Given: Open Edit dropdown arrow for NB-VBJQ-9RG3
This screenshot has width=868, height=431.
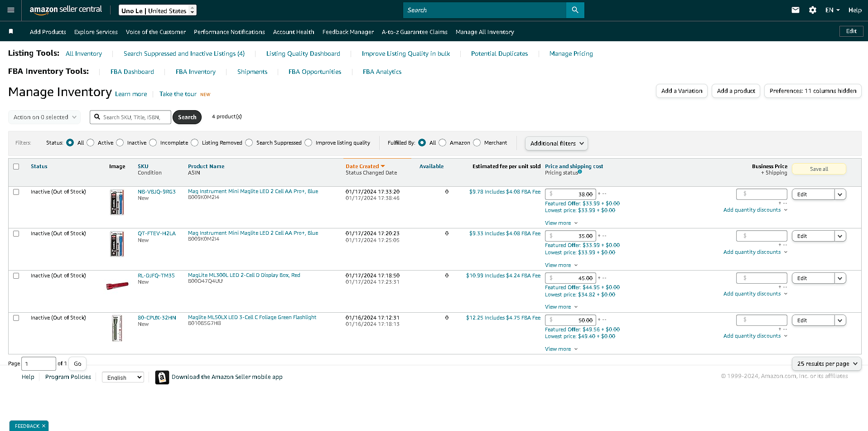Looking at the screenshot, I should tap(840, 194).
